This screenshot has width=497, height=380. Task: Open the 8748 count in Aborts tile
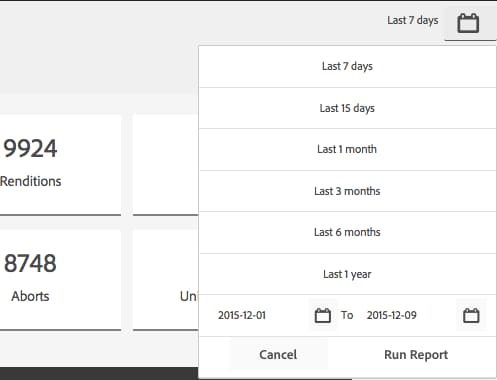pyautogui.click(x=30, y=263)
